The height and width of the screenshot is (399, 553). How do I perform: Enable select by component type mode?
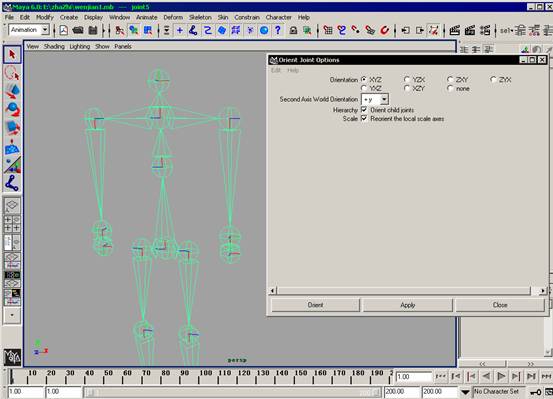(x=148, y=30)
